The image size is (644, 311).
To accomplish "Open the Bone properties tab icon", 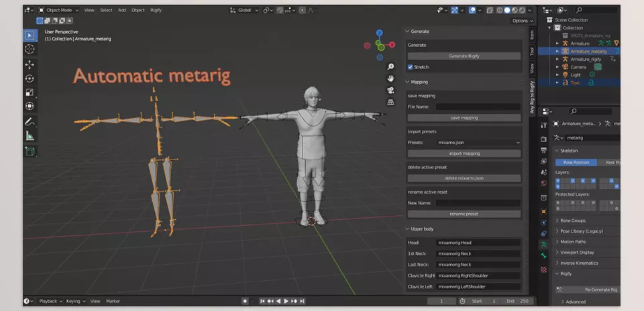I will [544, 255].
